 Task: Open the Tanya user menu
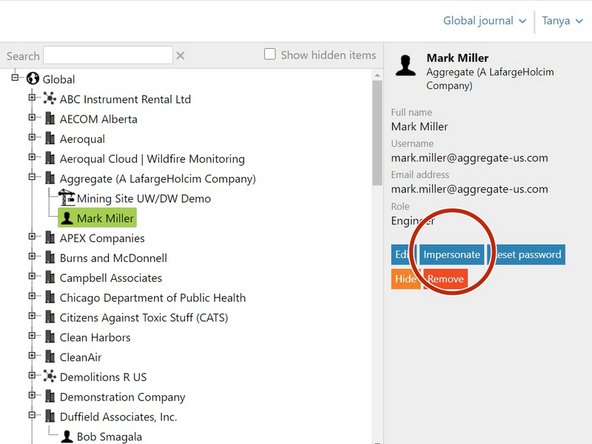tap(562, 21)
